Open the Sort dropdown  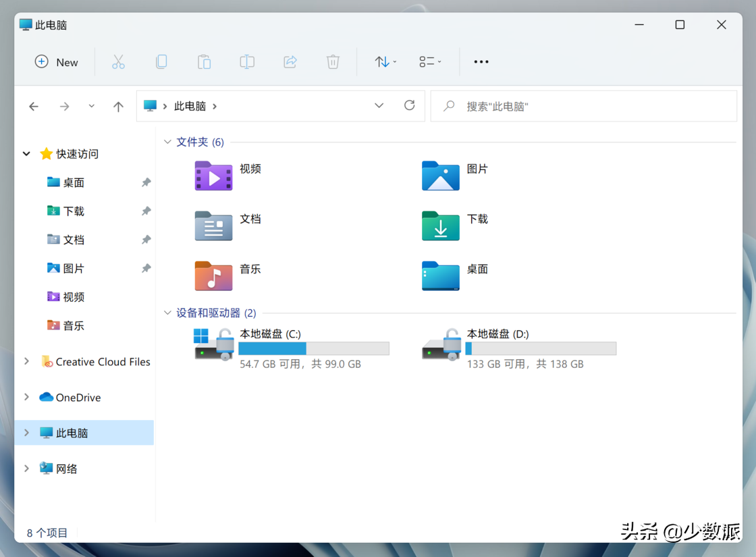pos(385,61)
